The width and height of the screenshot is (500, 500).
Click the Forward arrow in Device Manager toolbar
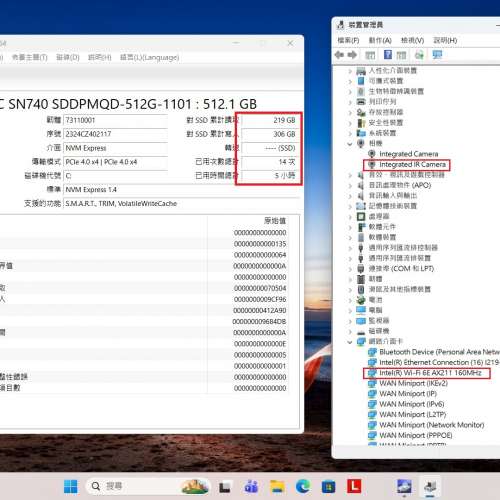352,55
